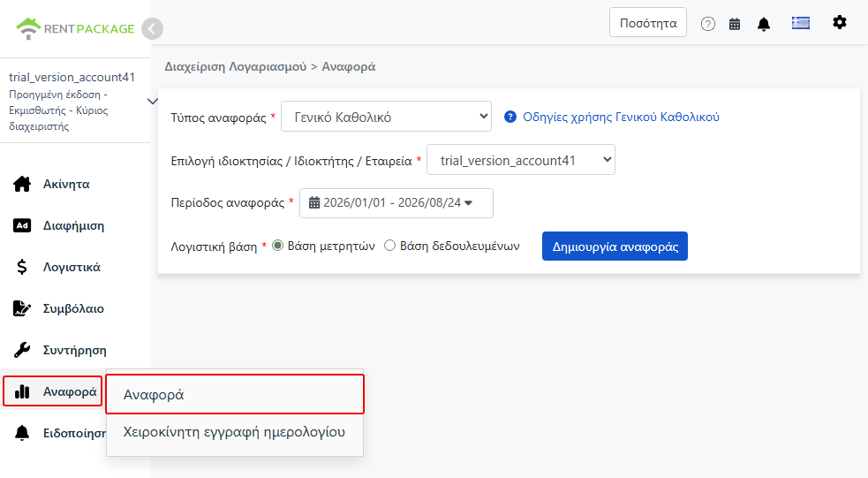Click the calendar icon in the period field
The image size is (868, 478).
313,202
